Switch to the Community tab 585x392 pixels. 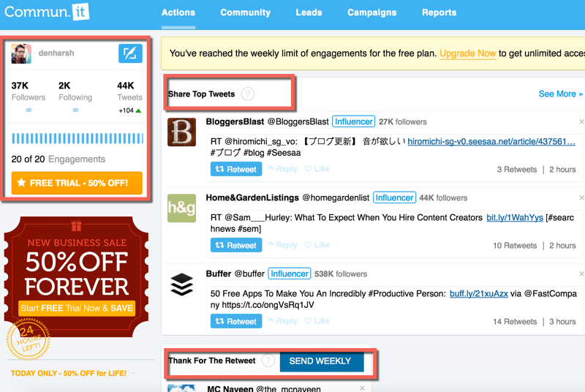tap(246, 12)
